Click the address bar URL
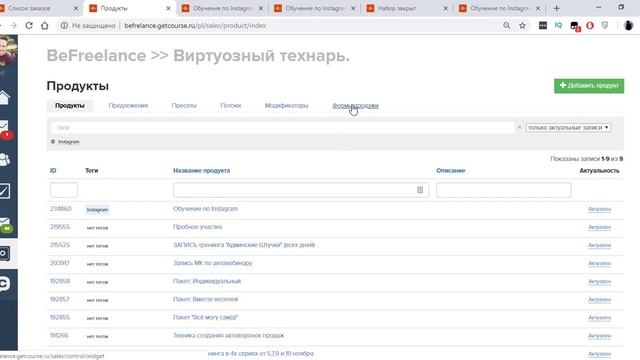Viewport: 640px width, 360px height. (195, 25)
